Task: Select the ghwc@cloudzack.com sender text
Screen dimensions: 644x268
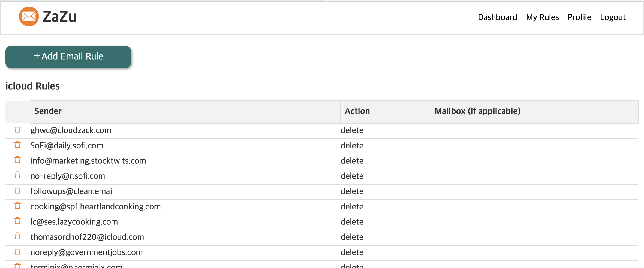Action: coord(71,130)
